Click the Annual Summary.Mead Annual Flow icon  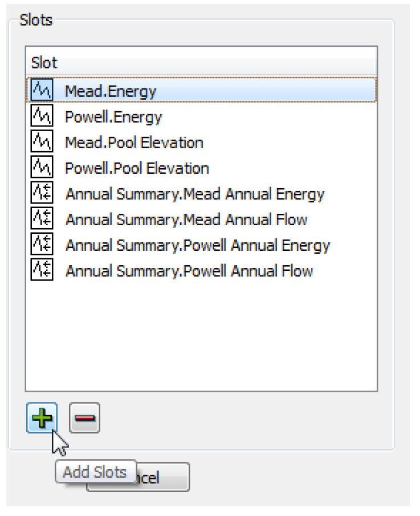[42, 220]
